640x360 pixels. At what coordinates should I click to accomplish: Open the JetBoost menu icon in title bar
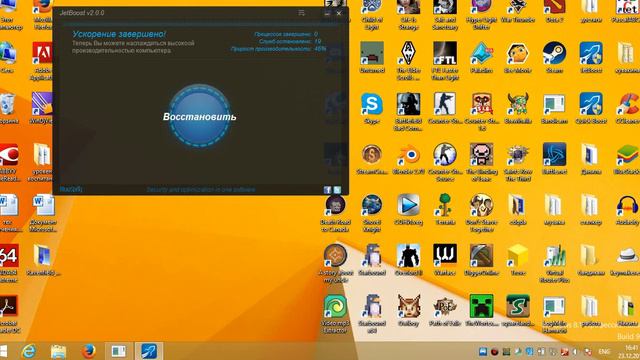coord(302,13)
